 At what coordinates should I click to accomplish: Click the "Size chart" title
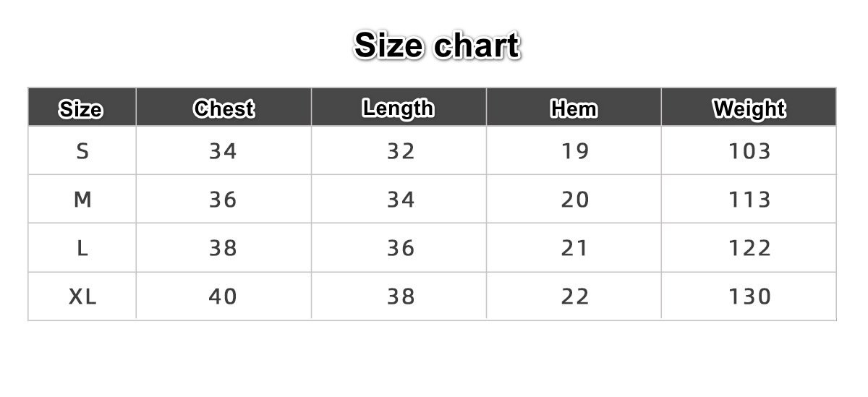click(437, 46)
